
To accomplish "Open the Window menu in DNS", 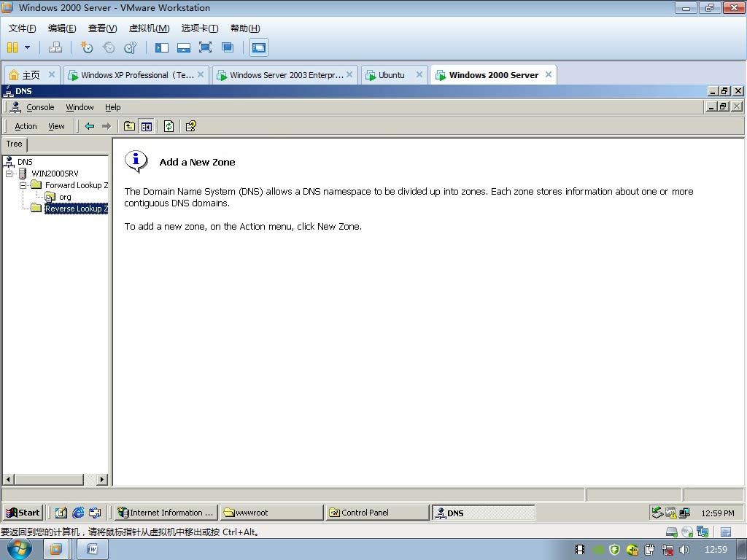I will 80,107.
